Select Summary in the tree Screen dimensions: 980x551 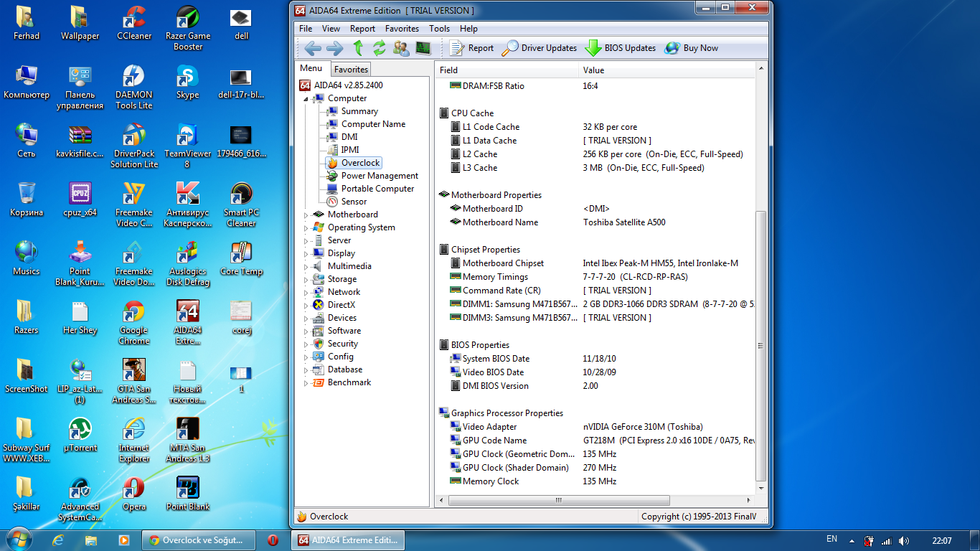(x=359, y=111)
